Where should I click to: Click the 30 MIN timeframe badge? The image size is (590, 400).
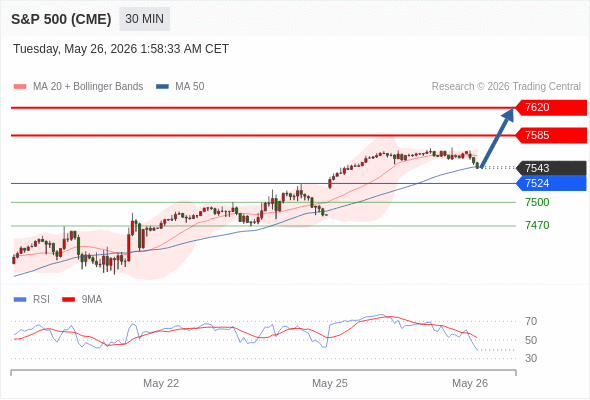[144, 19]
